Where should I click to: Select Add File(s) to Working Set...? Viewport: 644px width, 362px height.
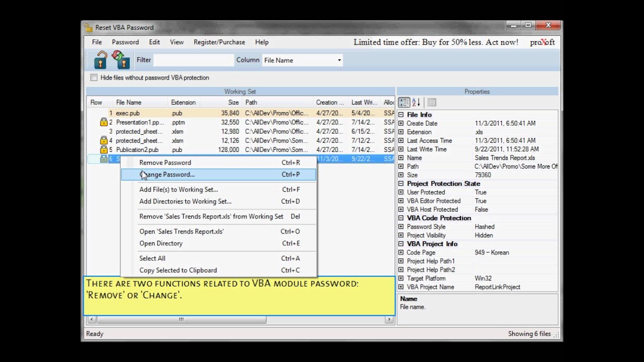tap(218, 190)
